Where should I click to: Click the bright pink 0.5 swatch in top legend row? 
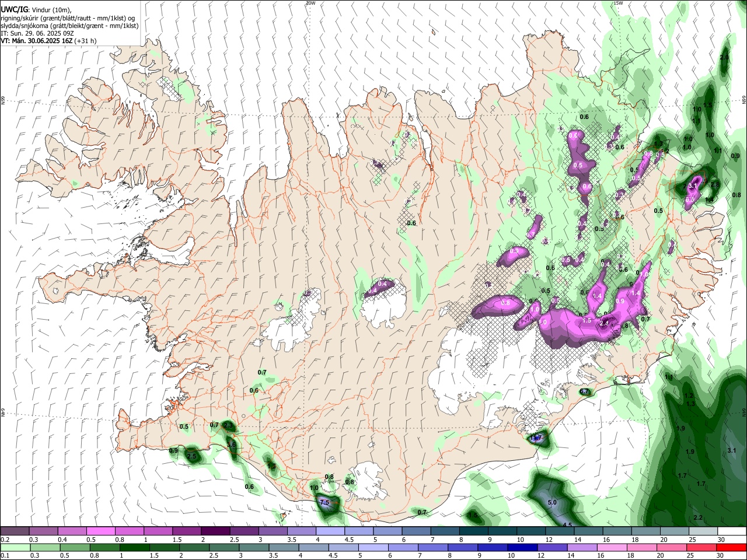[100, 531]
